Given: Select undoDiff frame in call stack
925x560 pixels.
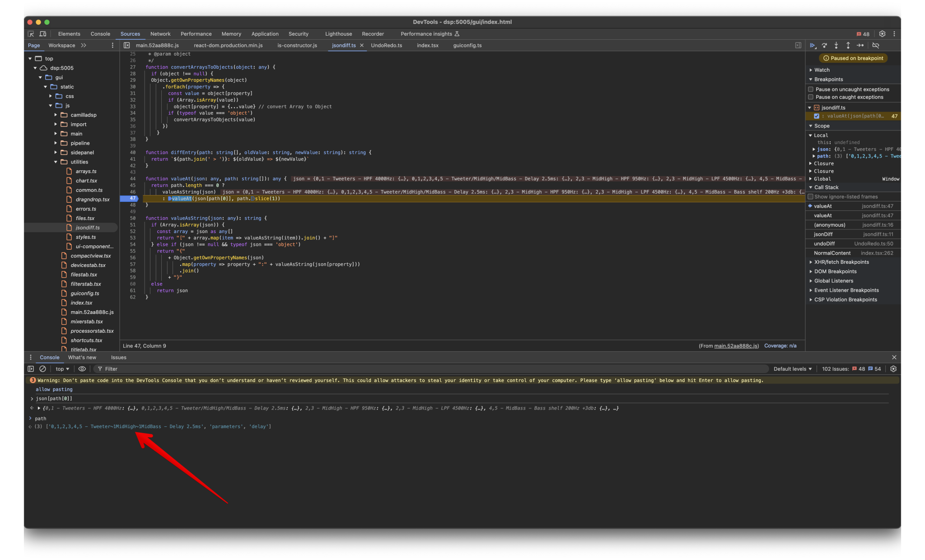Looking at the screenshot, I should point(853,243).
